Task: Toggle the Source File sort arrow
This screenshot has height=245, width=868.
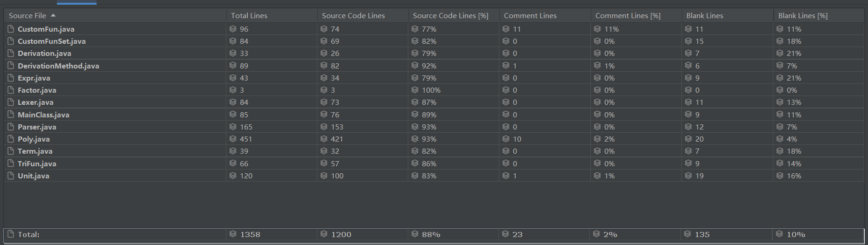Action: (x=53, y=15)
